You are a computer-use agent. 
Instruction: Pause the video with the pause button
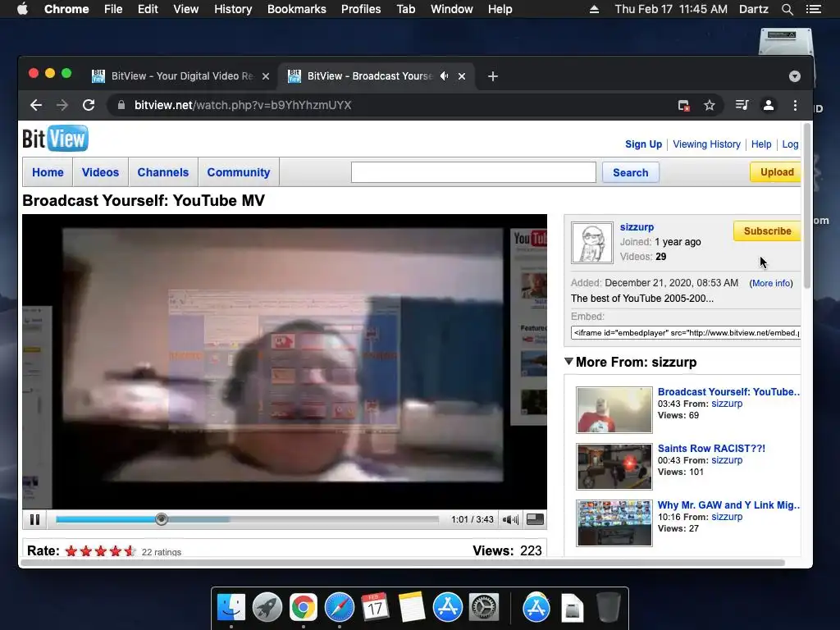[x=34, y=519]
